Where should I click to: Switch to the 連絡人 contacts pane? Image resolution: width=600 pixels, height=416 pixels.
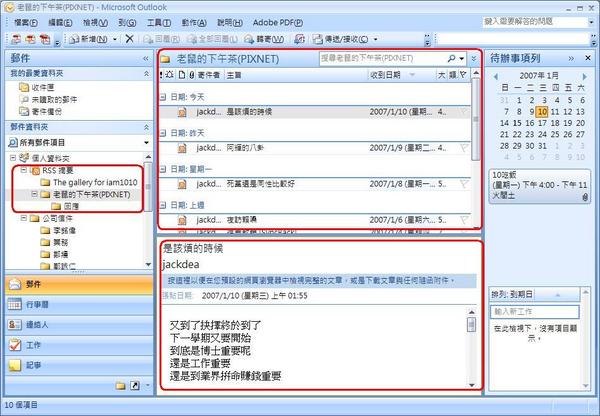79,325
